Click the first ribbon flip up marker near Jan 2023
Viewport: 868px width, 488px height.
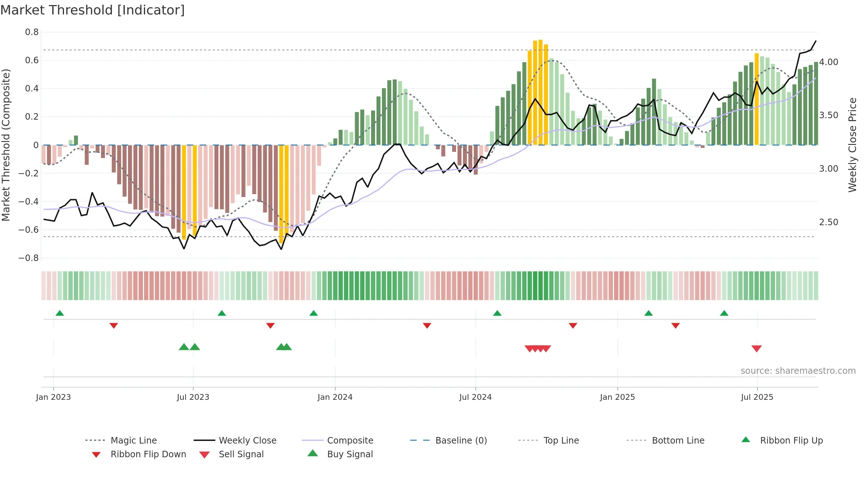click(x=60, y=313)
